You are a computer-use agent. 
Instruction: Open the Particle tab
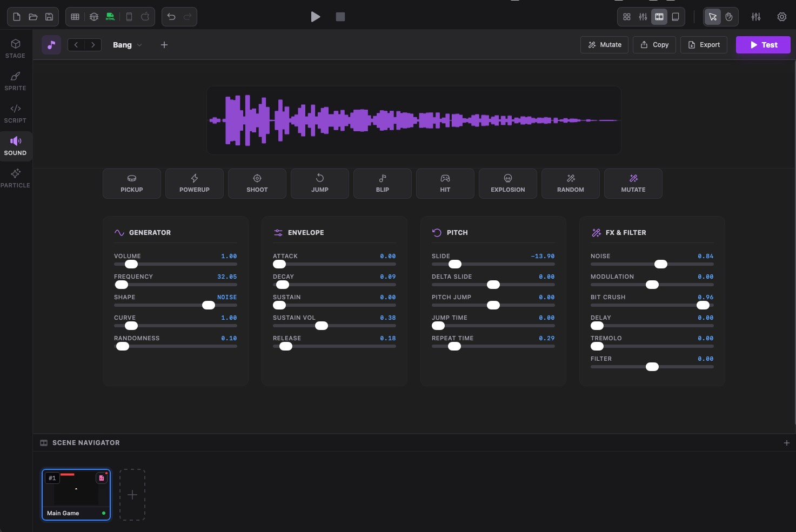[x=15, y=178]
